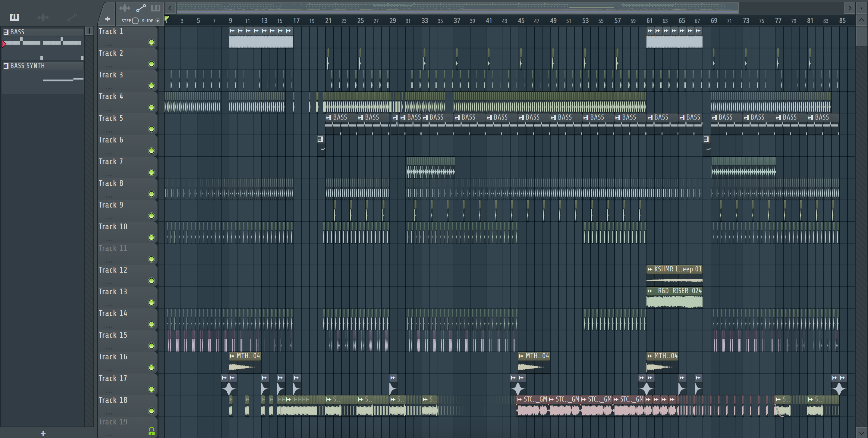Unlock Track 19 via lock icon
868x438 pixels.
(151, 431)
